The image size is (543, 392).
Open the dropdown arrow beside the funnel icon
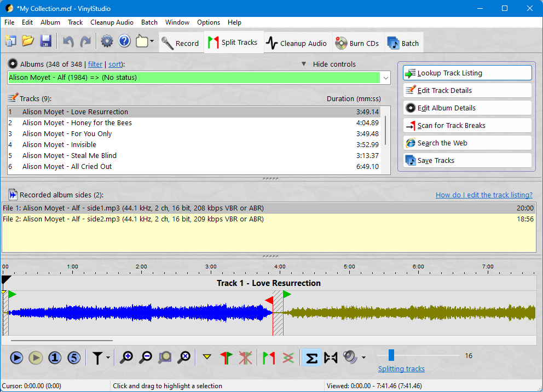[108, 358]
